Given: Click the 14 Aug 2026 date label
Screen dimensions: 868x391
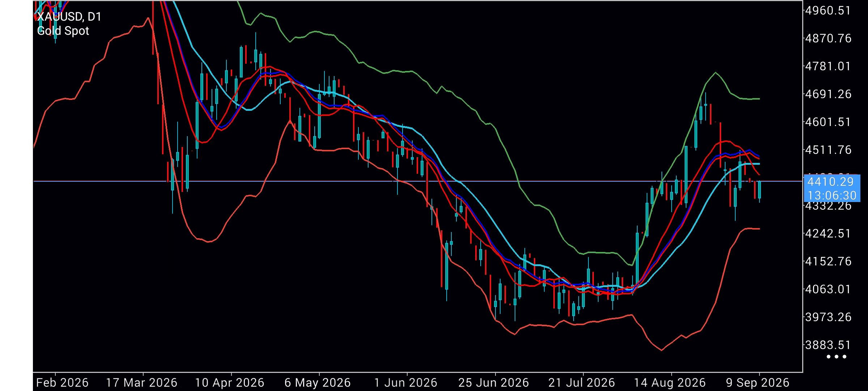Looking at the screenshot, I should tap(670, 383).
